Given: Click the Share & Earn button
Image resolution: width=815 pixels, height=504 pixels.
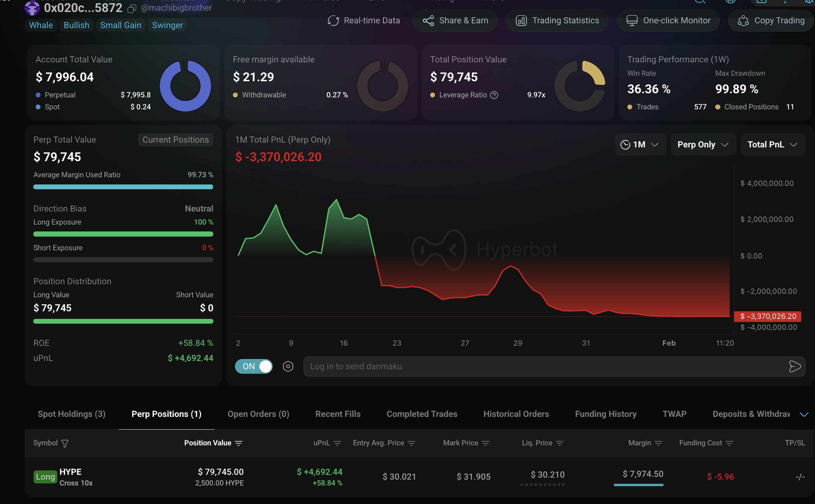Looking at the screenshot, I should tap(455, 21).
